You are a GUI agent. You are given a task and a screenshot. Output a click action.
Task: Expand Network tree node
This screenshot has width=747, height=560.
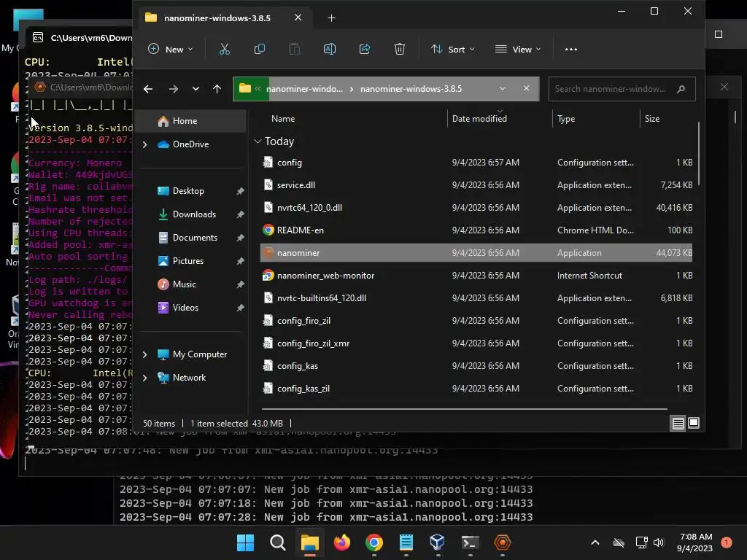(145, 378)
